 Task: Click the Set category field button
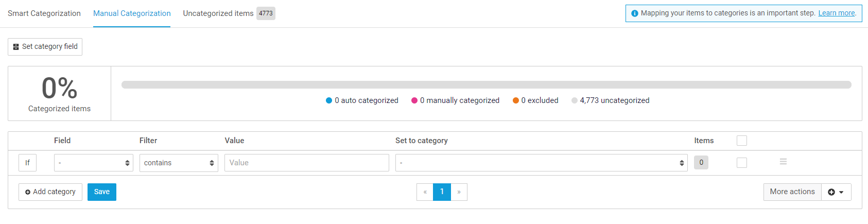pos(45,47)
